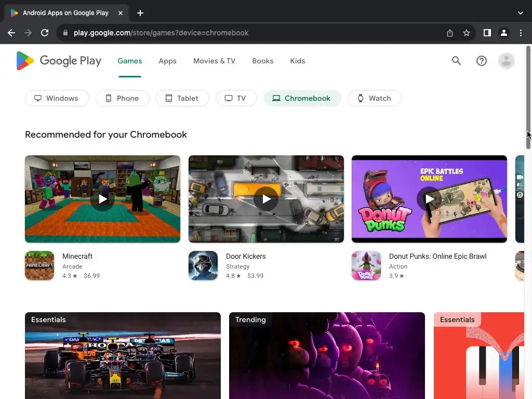This screenshot has width=532, height=399.
Task: Select the TV device filter chip
Action: point(236,98)
